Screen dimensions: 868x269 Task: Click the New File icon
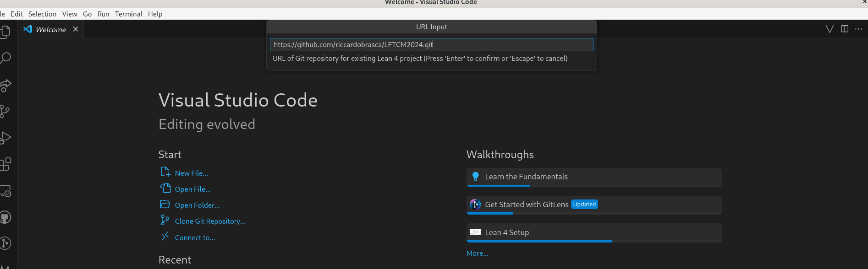165,172
